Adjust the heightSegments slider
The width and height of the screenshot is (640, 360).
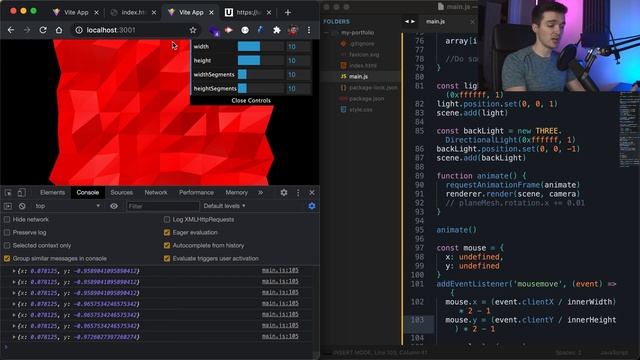pos(260,88)
